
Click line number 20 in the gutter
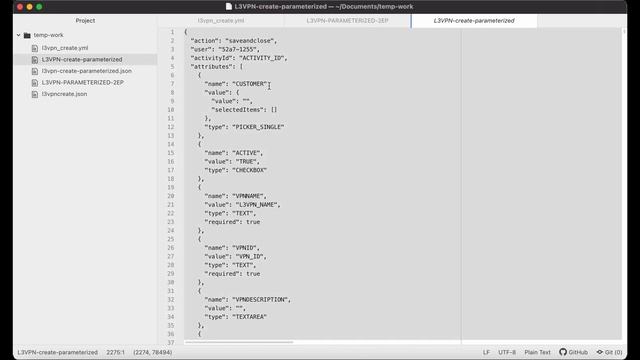click(x=171, y=196)
